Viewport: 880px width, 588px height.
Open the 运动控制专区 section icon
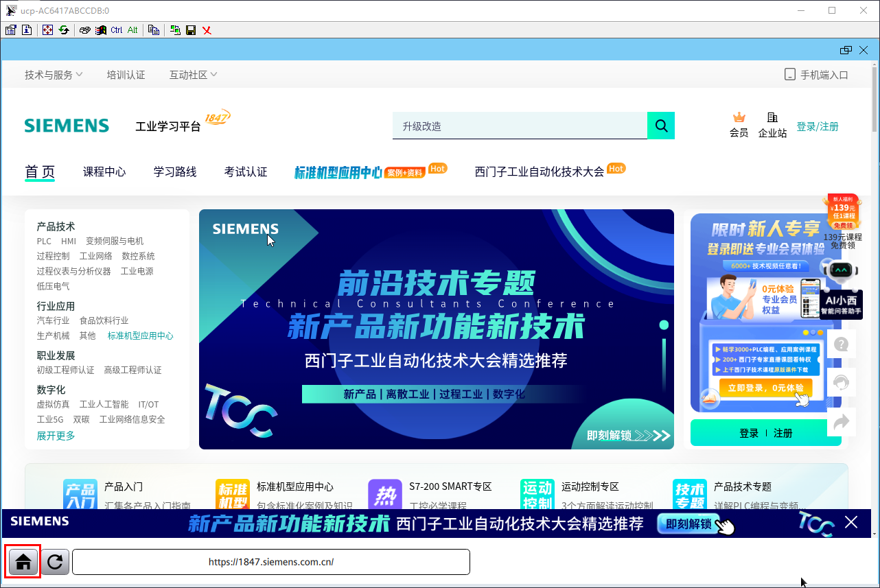[537, 495]
